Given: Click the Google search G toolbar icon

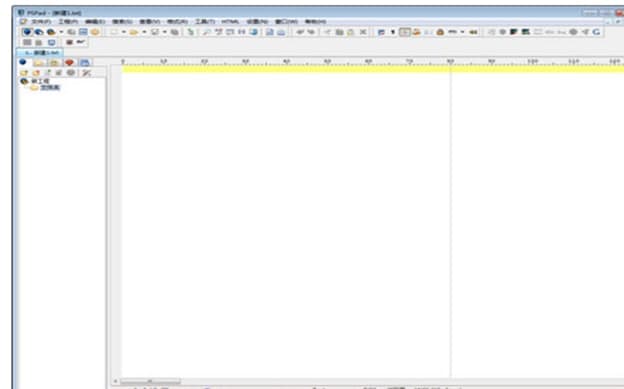Looking at the screenshot, I should [596, 32].
